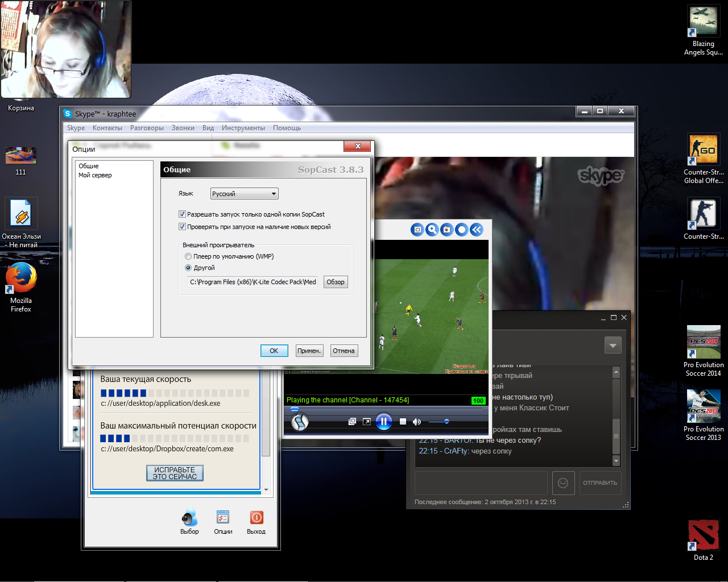Click the Обзор browse button
The width and height of the screenshot is (728, 582).
click(x=336, y=282)
